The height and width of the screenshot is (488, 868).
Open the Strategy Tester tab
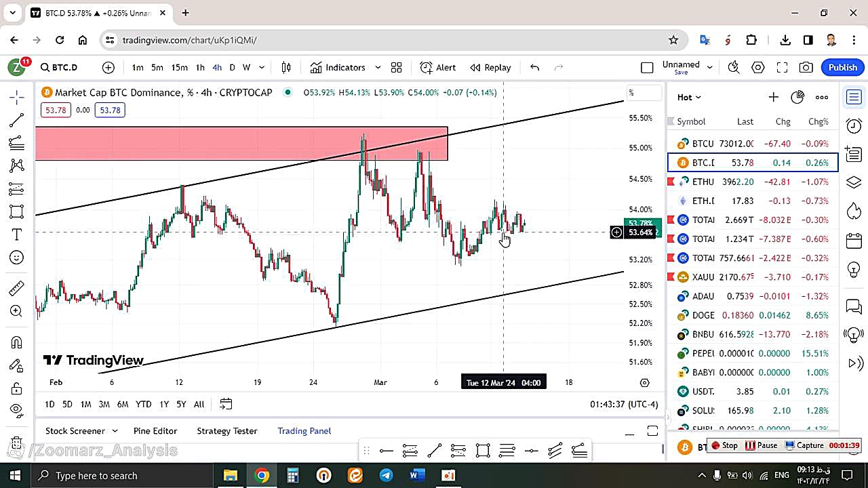point(227,431)
